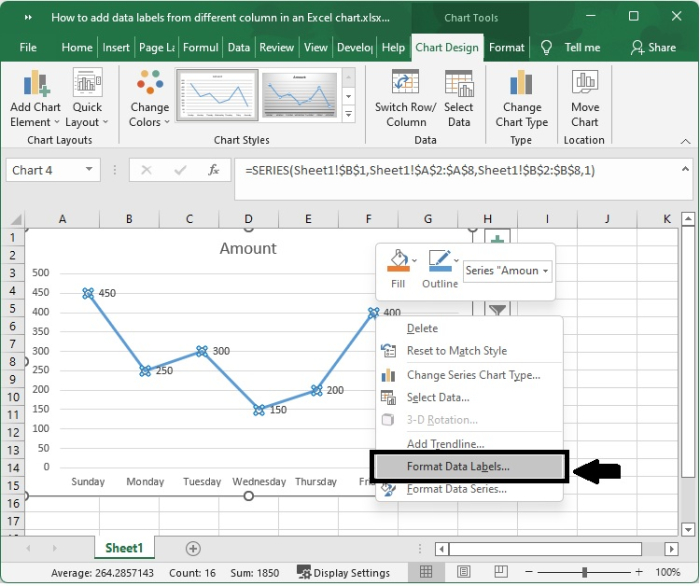700x586 pixels.
Task: Switch to the Home tab
Action: (77, 47)
